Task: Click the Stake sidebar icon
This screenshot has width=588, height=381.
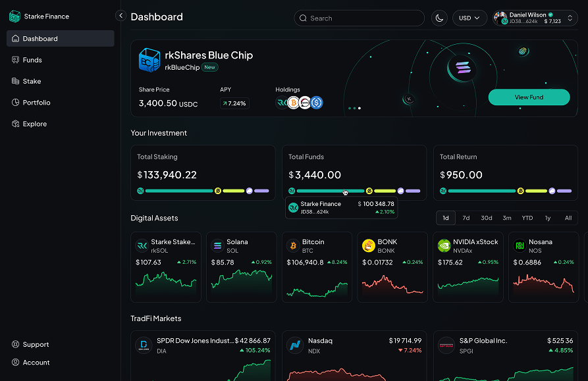Action: (x=15, y=82)
